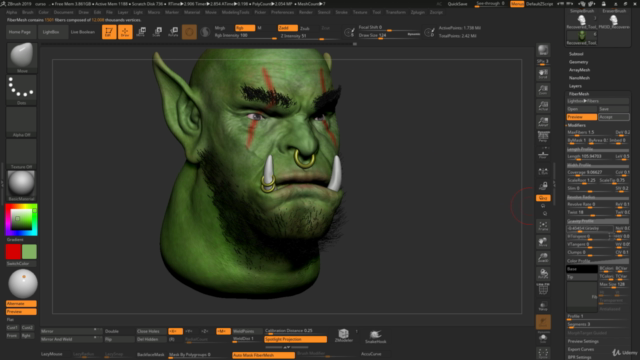Toggle Zsub mode
Screen dimensions: 640x360
pos(305,28)
